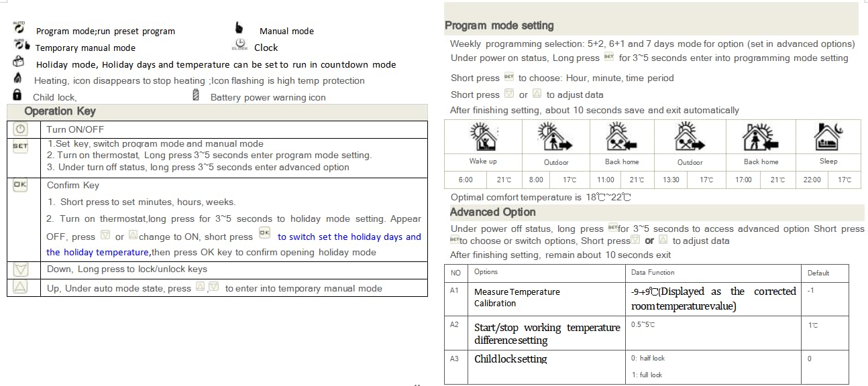Click the Down arrow key icon in table's first column
Image resolution: width=868 pixels, height=386 pixels.
tap(21, 269)
